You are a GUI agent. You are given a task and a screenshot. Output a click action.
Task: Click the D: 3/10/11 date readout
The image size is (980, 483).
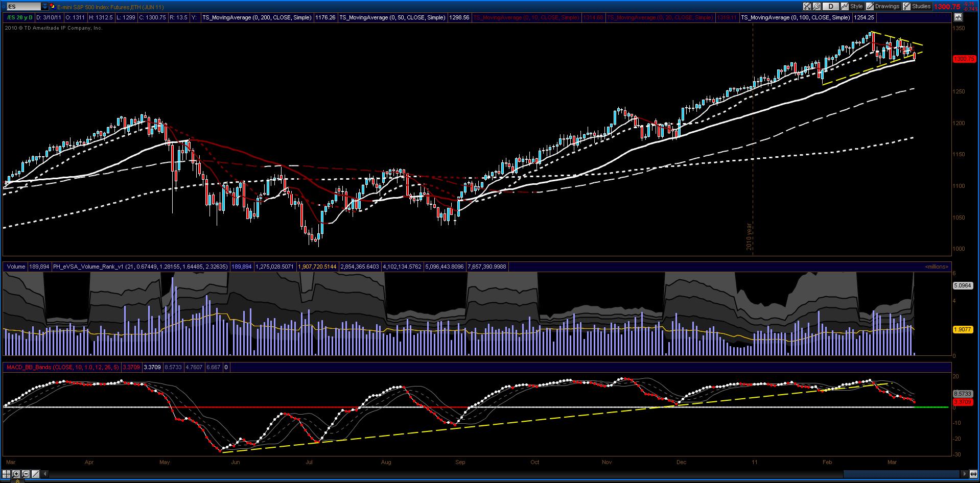(x=49, y=17)
